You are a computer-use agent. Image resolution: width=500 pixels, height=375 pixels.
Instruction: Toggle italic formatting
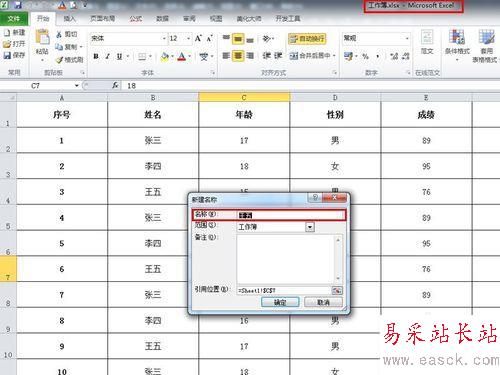click(x=107, y=56)
